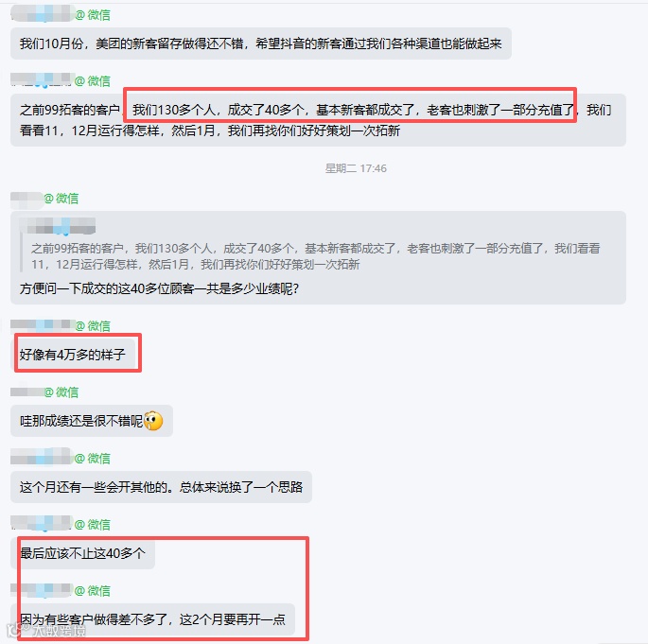Click the 星期二 17:46 timestamp
The image size is (648, 644).
(356, 168)
